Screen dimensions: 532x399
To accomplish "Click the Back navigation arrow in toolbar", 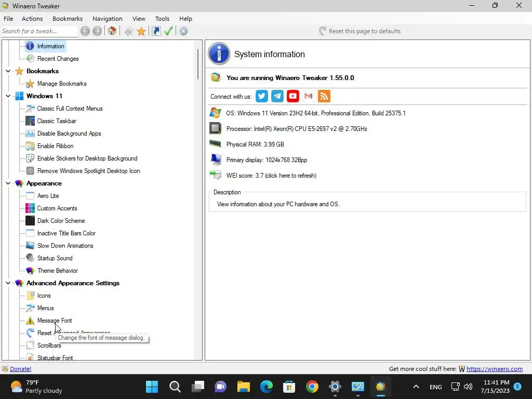I will point(85,31).
